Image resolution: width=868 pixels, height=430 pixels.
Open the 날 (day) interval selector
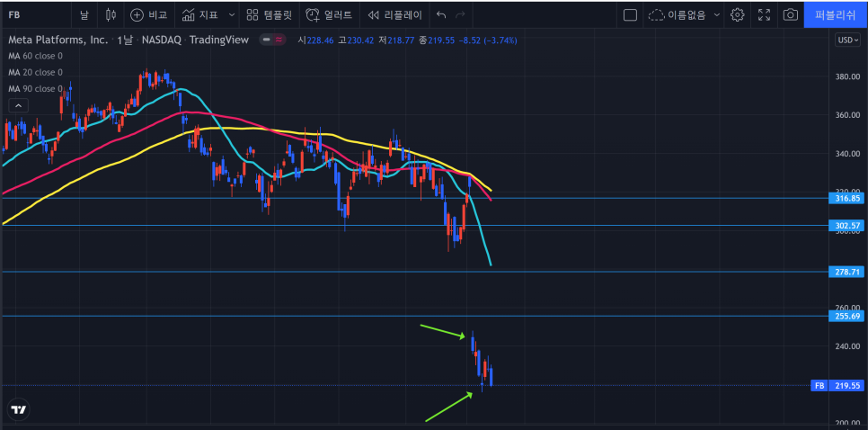[84, 15]
